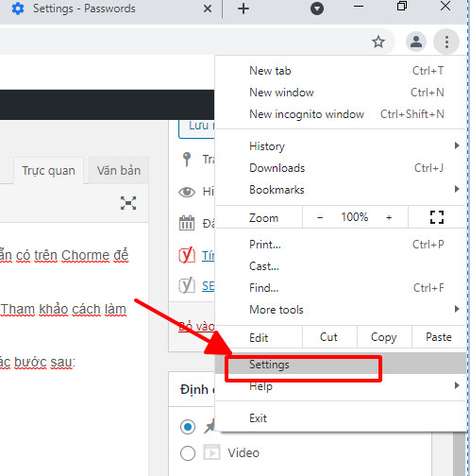Click Paste in the Edit row

coord(439,337)
